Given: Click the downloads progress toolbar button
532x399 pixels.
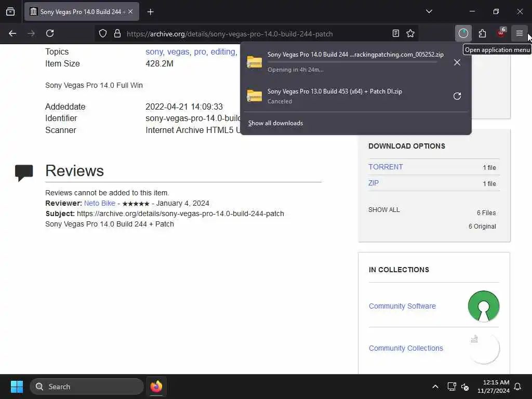Looking at the screenshot, I should [x=463, y=33].
